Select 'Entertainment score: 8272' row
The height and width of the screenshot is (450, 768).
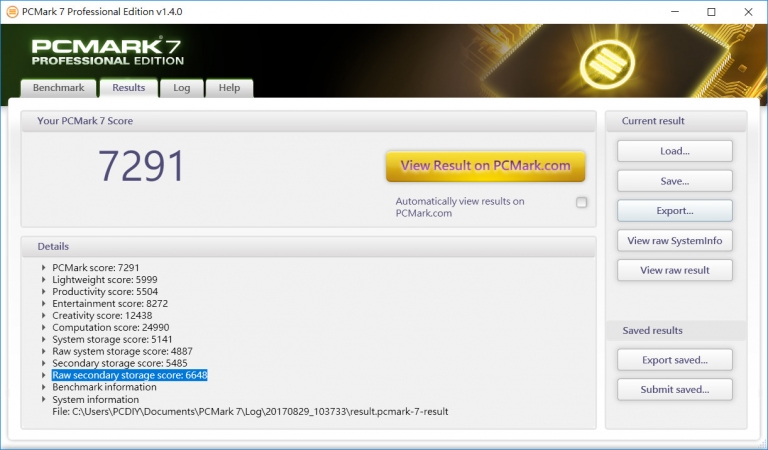coord(110,304)
